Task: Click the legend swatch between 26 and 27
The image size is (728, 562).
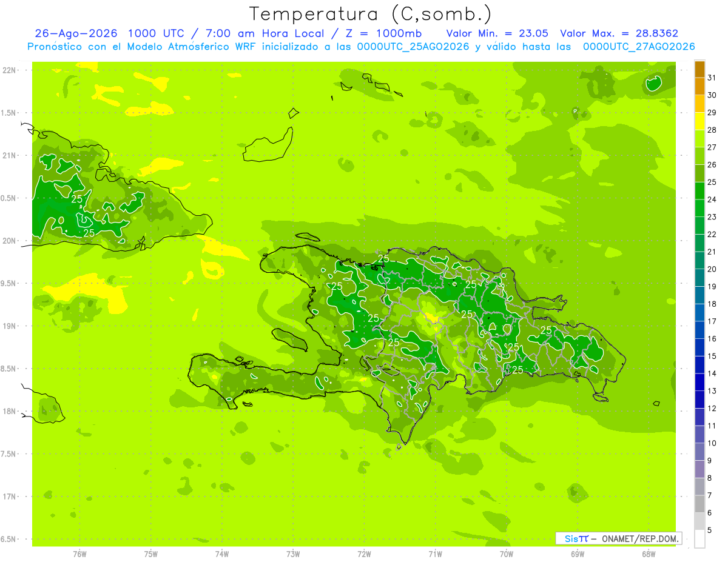Action: pos(699,156)
